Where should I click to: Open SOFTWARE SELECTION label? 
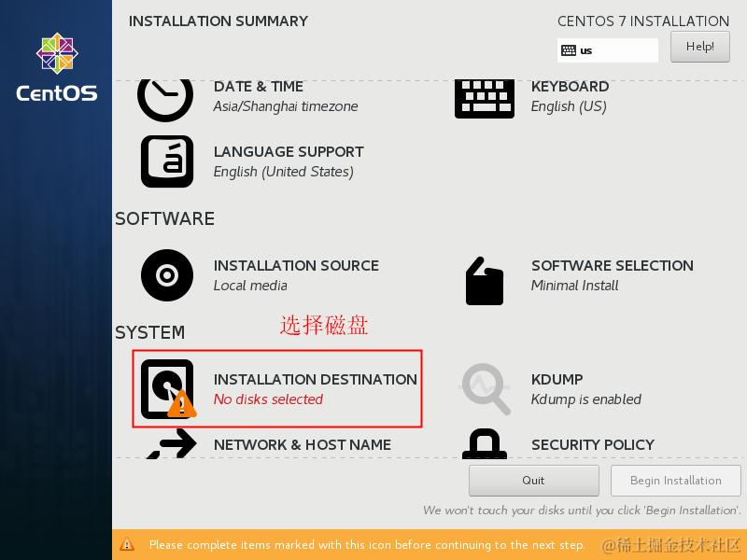613,266
